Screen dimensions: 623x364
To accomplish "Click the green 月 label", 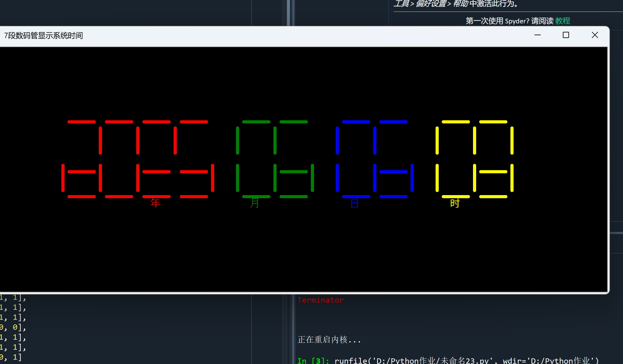I will point(255,203).
